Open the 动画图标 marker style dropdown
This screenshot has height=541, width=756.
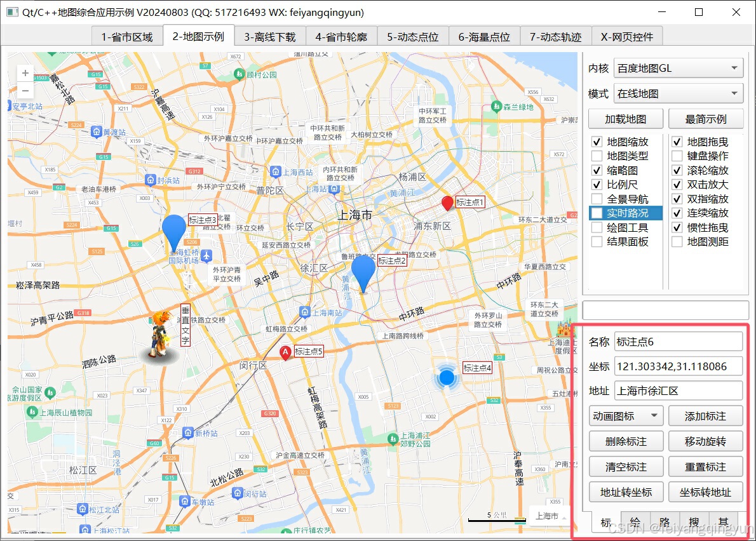626,415
